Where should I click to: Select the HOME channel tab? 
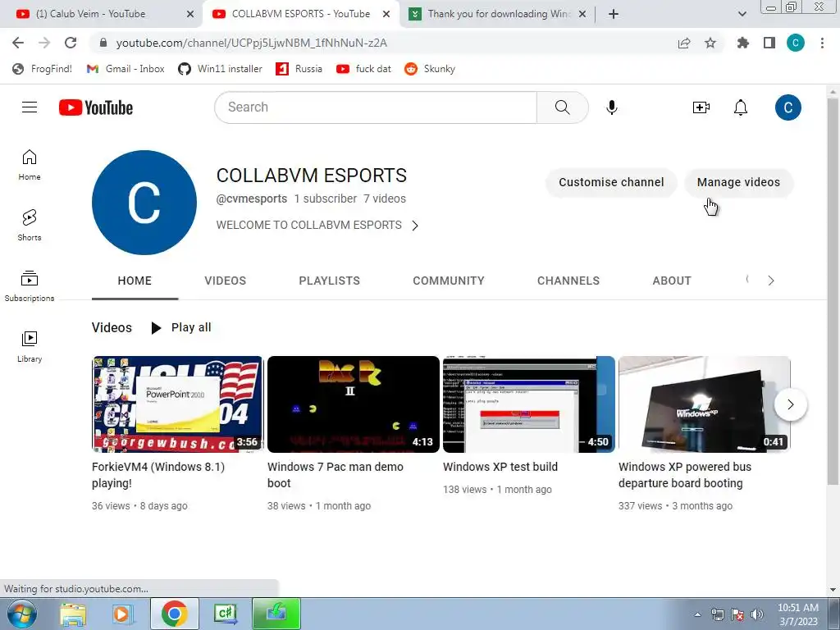(135, 281)
